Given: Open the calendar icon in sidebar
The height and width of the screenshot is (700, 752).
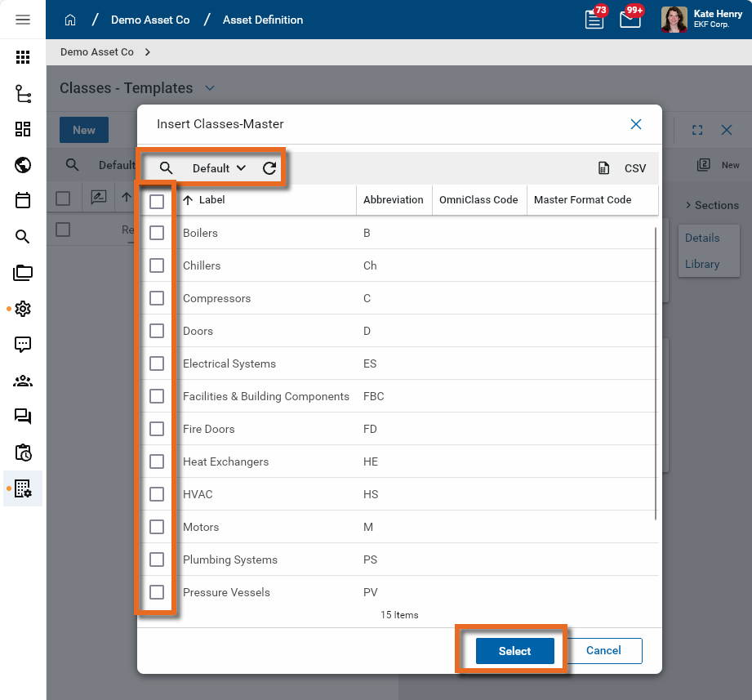Looking at the screenshot, I should click(23, 200).
